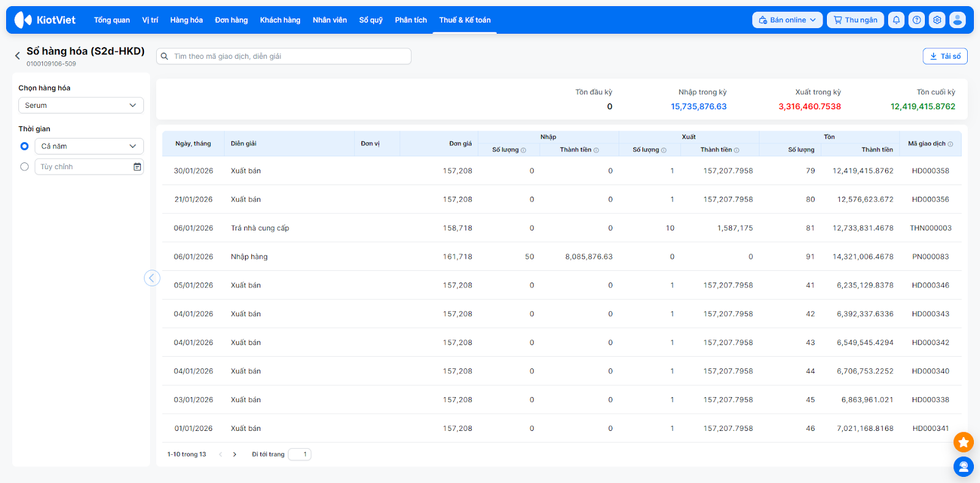Image resolution: width=980 pixels, height=483 pixels.
Task: Select the Cả năm radio button
Action: [24, 146]
